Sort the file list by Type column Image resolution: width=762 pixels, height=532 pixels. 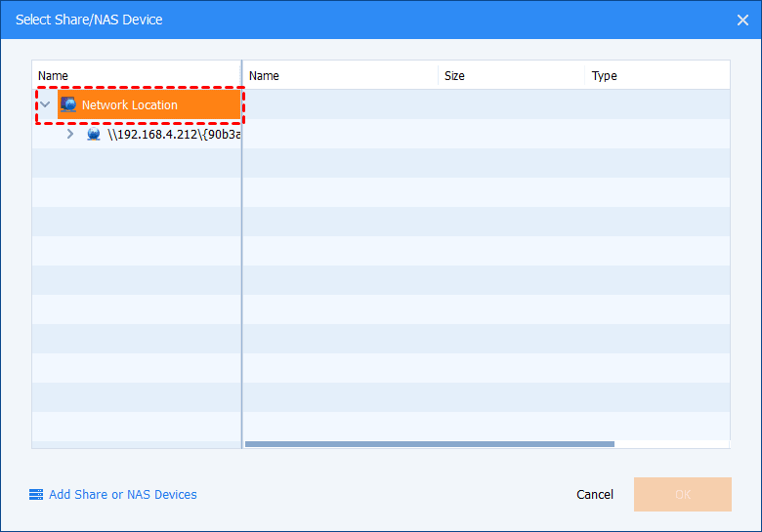pos(605,75)
